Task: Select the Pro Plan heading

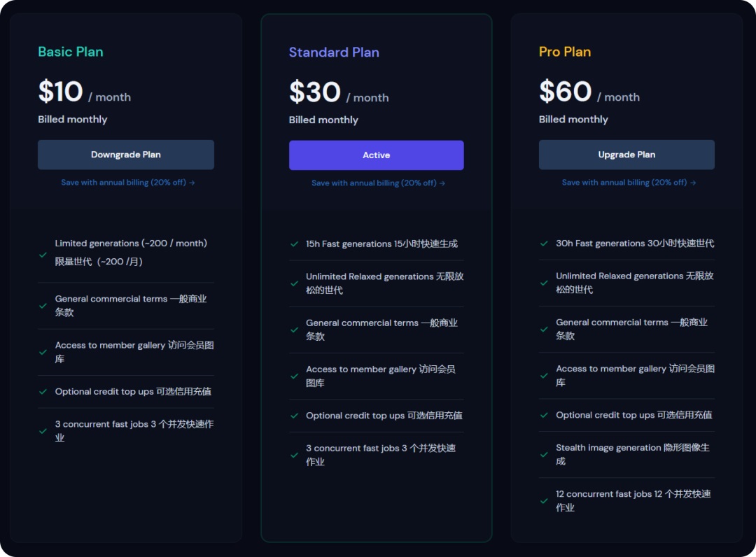Action: tap(565, 52)
